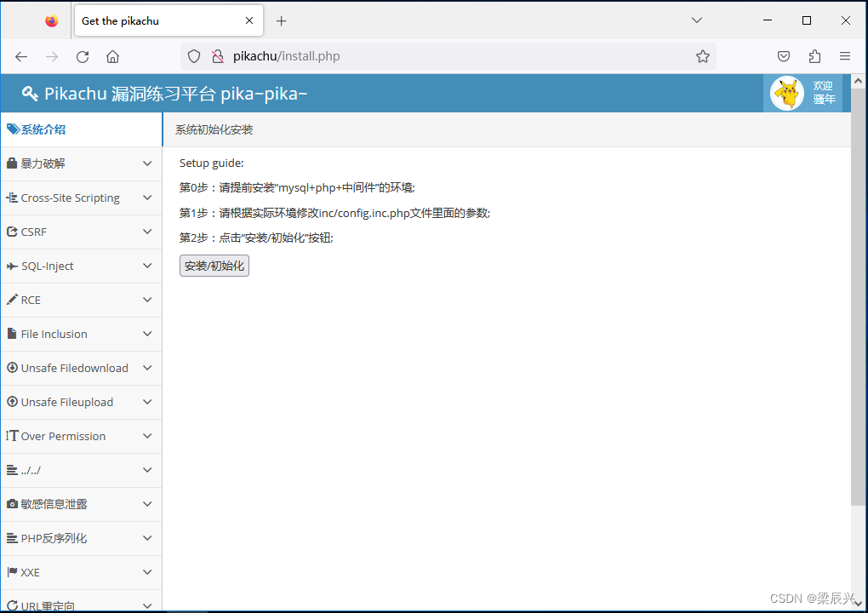Viewport: 868px width, 613px height.
Task: Click the camera icon beside 敏感信息泄露
Action: tap(12, 504)
